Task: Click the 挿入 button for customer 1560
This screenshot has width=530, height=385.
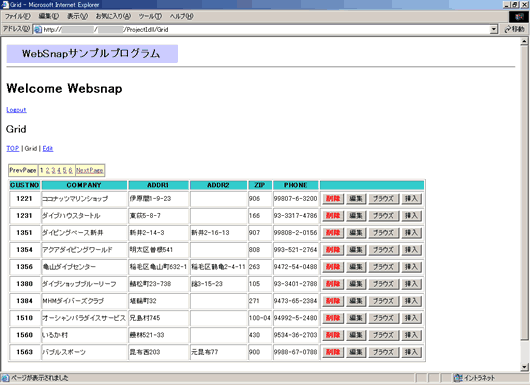Action: tap(412, 335)
